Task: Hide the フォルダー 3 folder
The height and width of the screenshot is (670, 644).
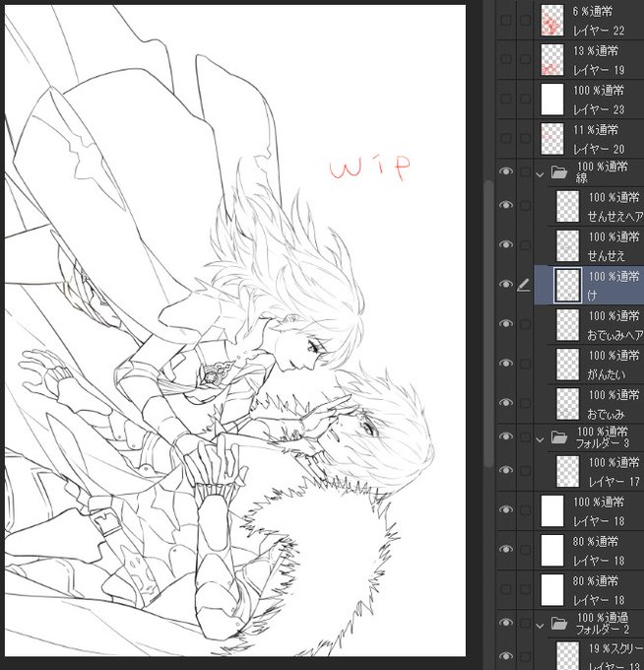Action: coord(506,436)
